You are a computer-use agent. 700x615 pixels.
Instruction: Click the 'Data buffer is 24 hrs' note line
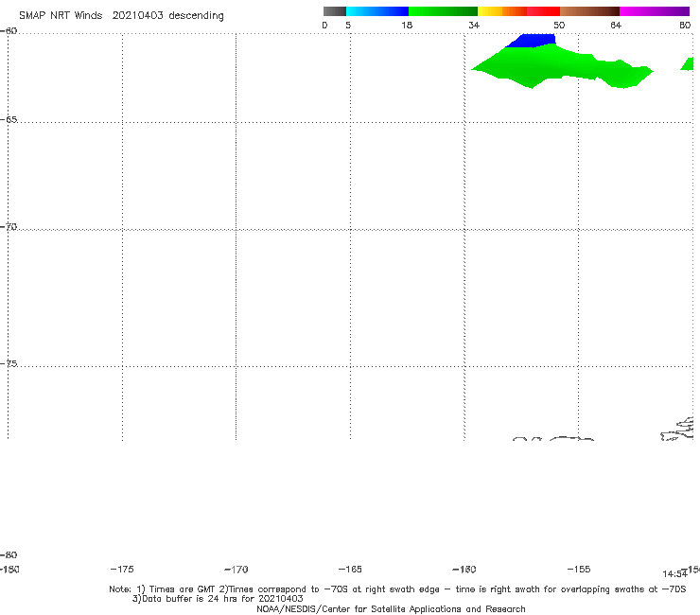point(218,599)
